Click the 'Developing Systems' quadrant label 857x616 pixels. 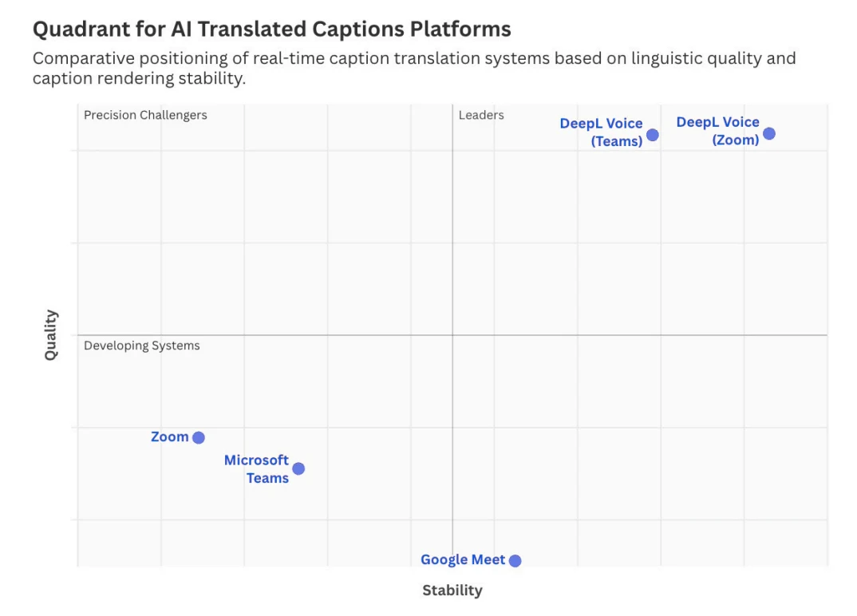(142, 346)
